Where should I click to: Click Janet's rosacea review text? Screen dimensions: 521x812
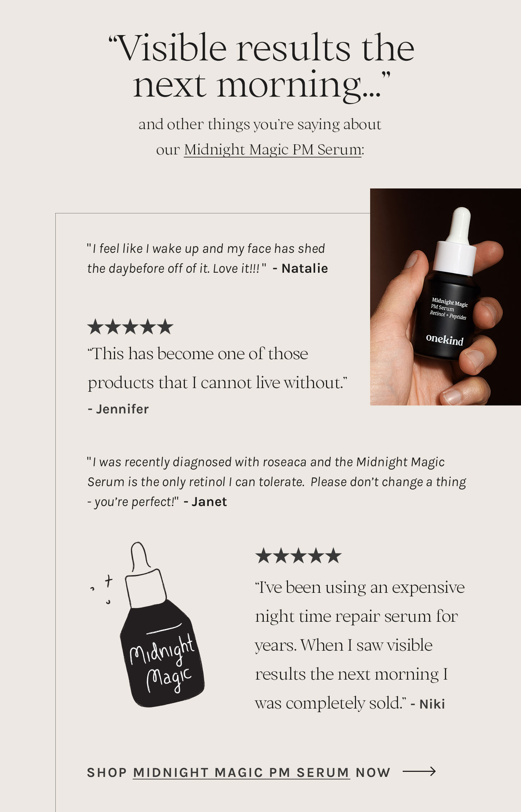coord(277,482)
